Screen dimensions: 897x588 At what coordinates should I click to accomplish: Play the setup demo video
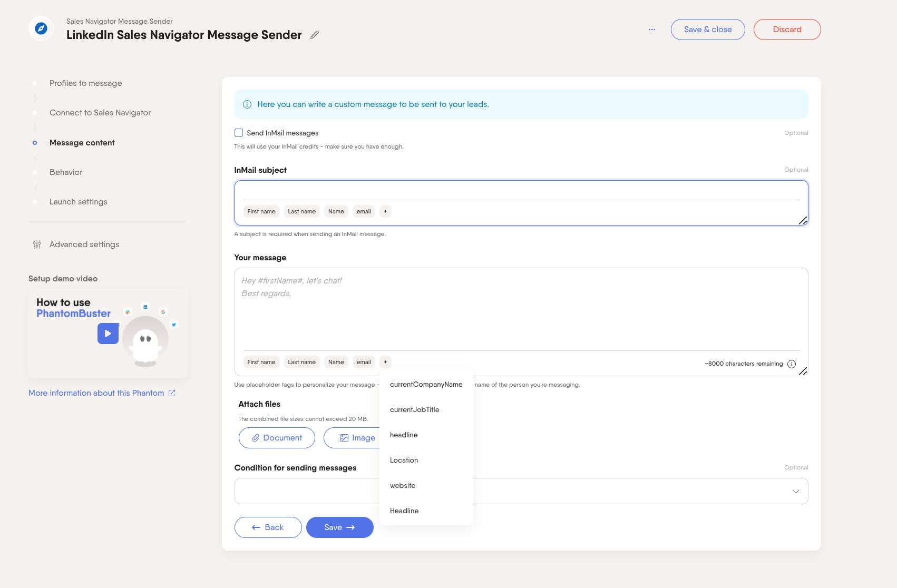(108, 334)
